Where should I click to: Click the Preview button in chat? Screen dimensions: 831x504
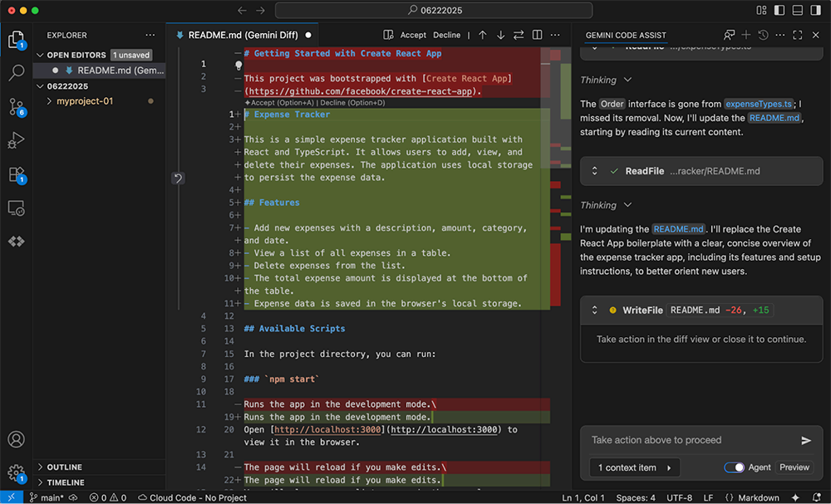click(x=794, y=467)
